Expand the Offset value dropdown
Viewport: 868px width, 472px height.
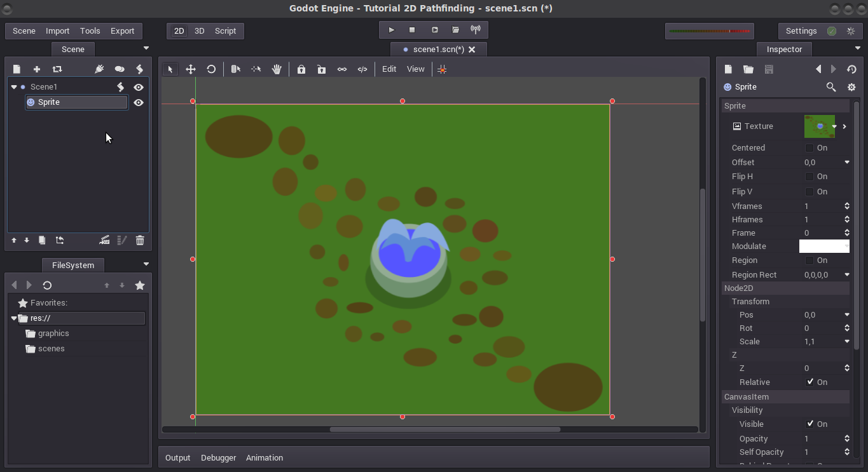click(847, 163)
